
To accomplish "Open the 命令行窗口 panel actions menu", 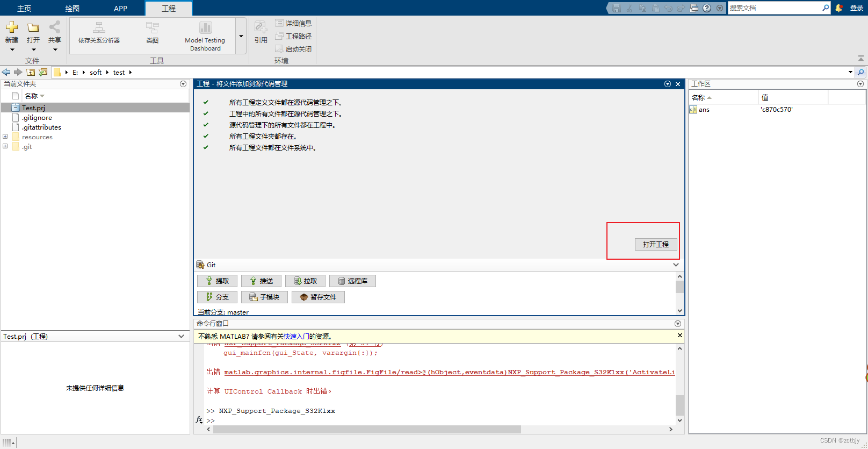I will (678, 324).
